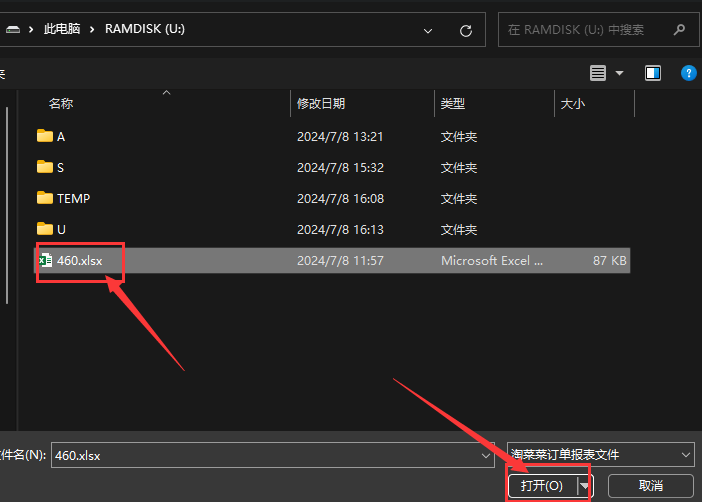
Task: Expand the view options dropdown arrow
Action: click(x=620, y=73)
